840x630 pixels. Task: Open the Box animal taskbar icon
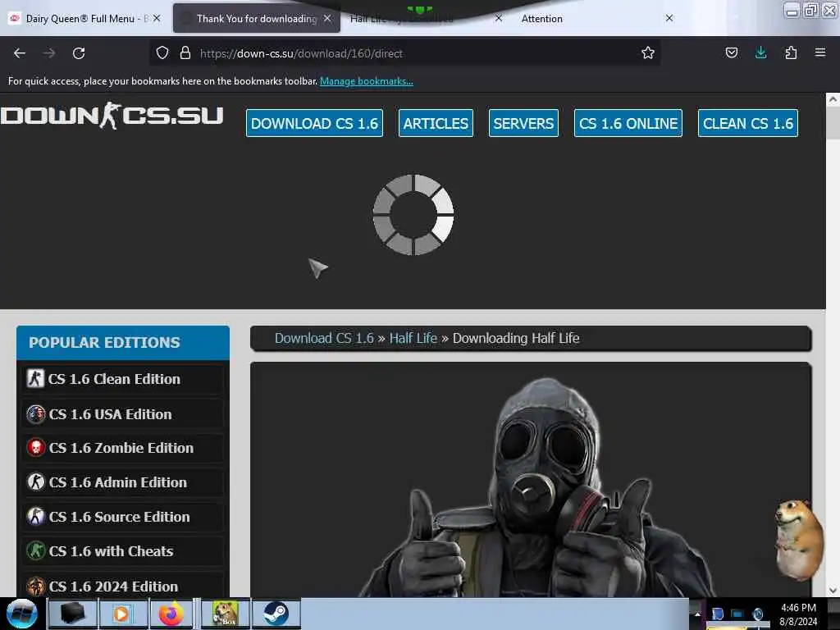[225, 614]
